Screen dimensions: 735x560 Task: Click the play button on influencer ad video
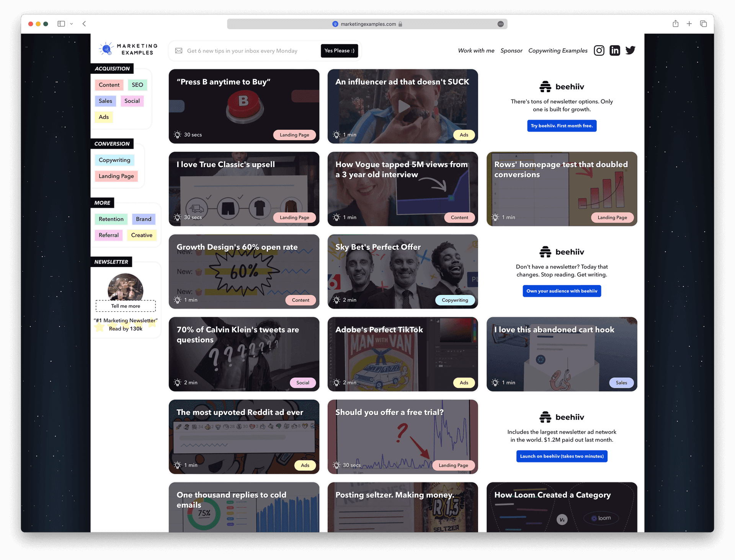[403, 106]
